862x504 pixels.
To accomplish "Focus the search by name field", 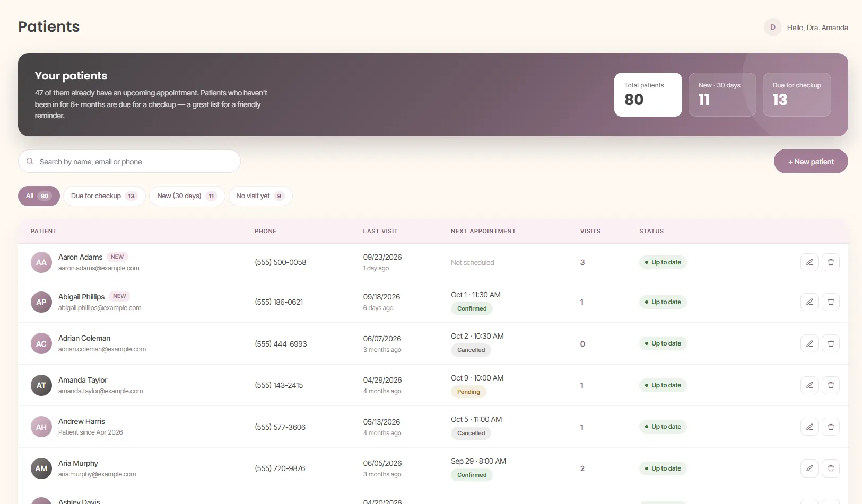I will click(x=129, y=161).
